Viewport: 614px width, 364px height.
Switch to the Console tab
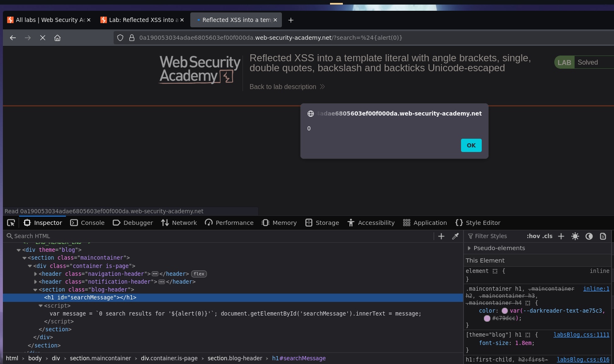[87, 223]
